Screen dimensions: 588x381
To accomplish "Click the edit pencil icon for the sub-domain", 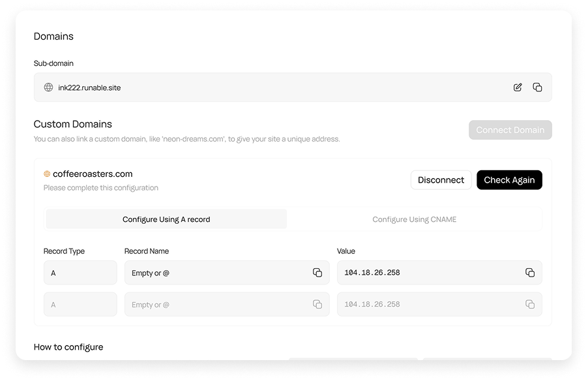I will [518, 87].
